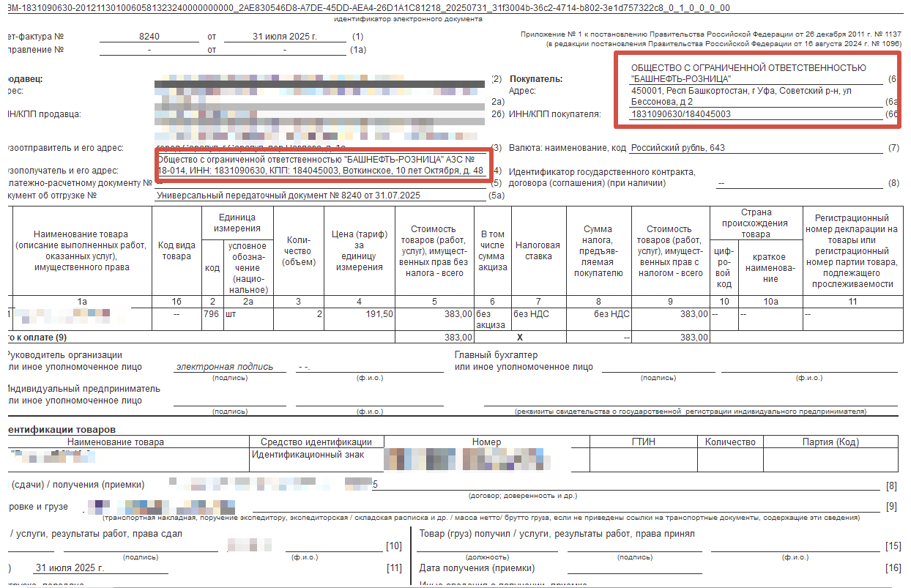This screenshot has width=911, height=588.
Task: Click the 'Налоговая ставка' column header
Action: (538, 250)
